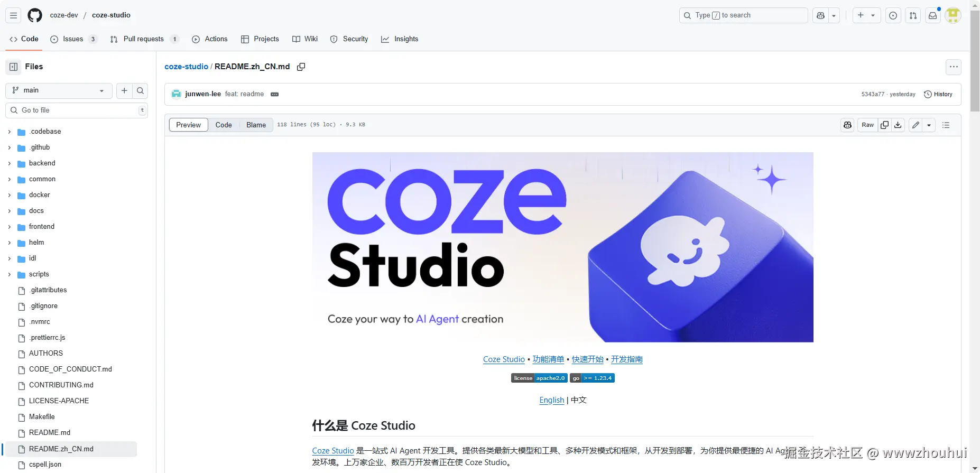980x473 pixels.
Task: Ask Copilot about this file
Action: click(x=847, y=125)
